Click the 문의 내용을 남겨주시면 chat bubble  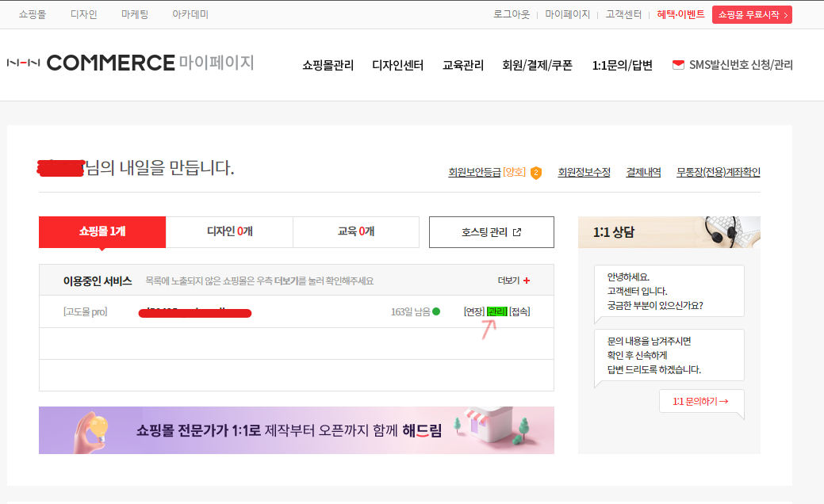(x=669, y=355)
